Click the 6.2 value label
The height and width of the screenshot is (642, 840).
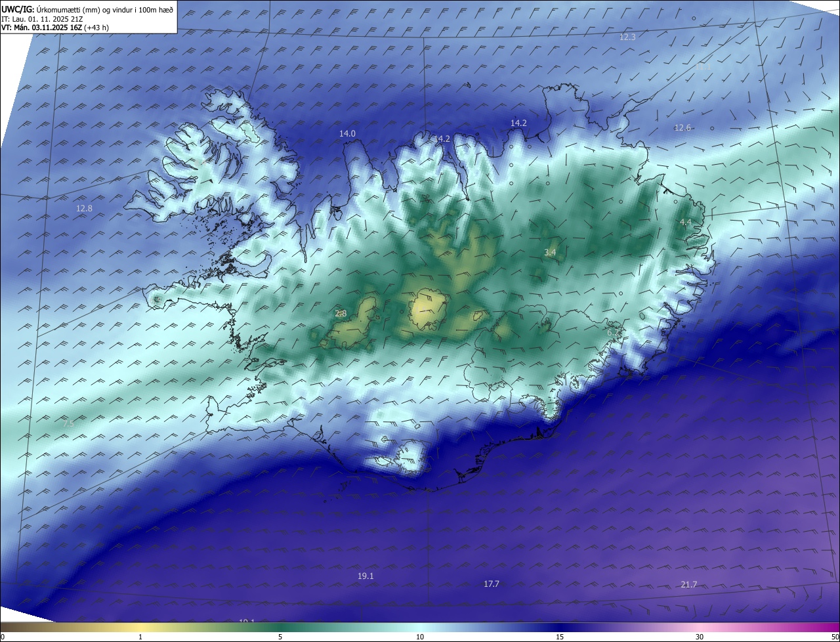[612, 333]
